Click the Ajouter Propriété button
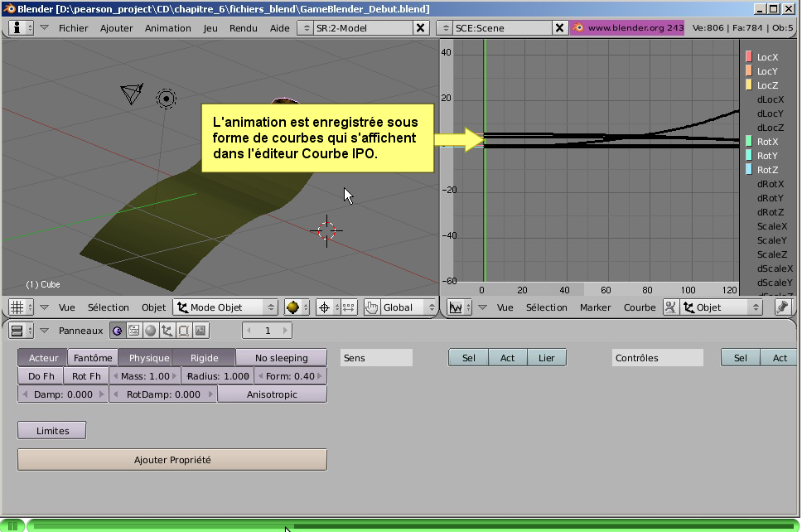 click(x=172, y=459)
